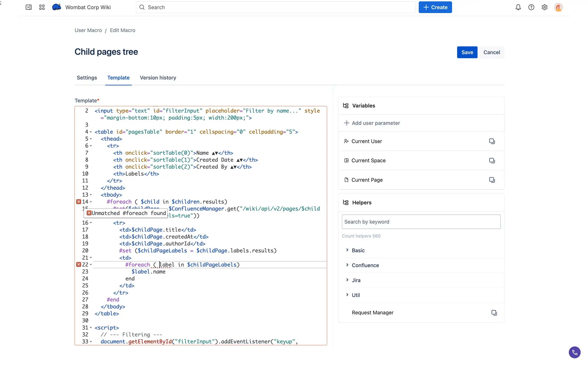The height and width of the screenshot is (365, 588).
Task: Click the Current User row label
Action: point(367,141)
